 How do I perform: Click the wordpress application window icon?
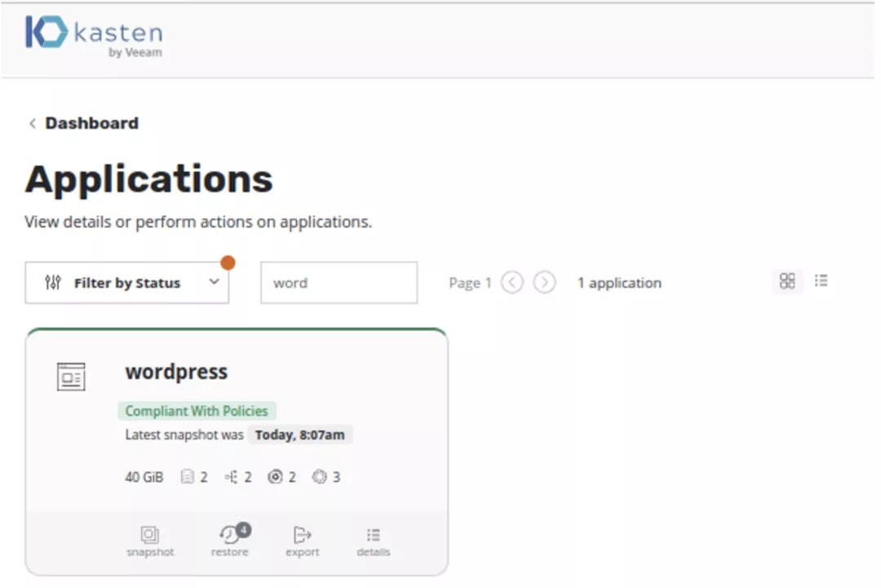[71, 377]
